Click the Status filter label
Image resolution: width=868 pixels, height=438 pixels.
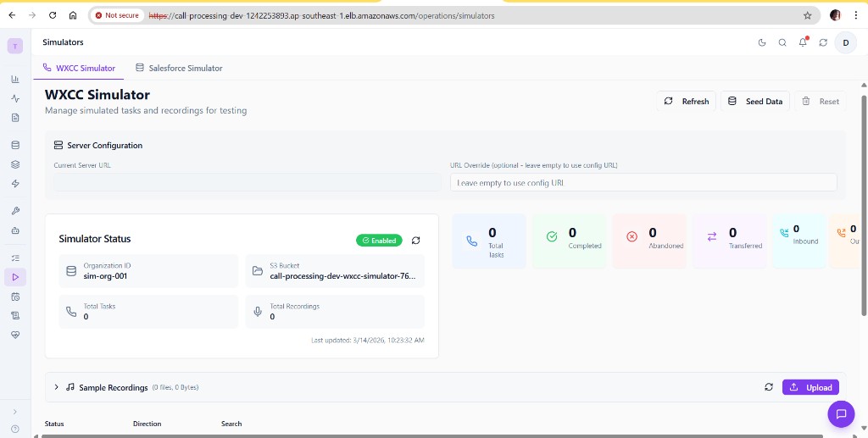pos(54,424)
